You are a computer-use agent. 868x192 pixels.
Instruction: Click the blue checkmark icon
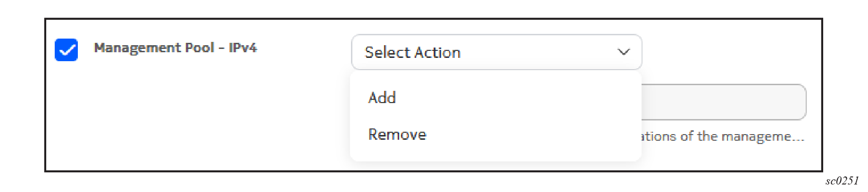(x=66, y=50)
